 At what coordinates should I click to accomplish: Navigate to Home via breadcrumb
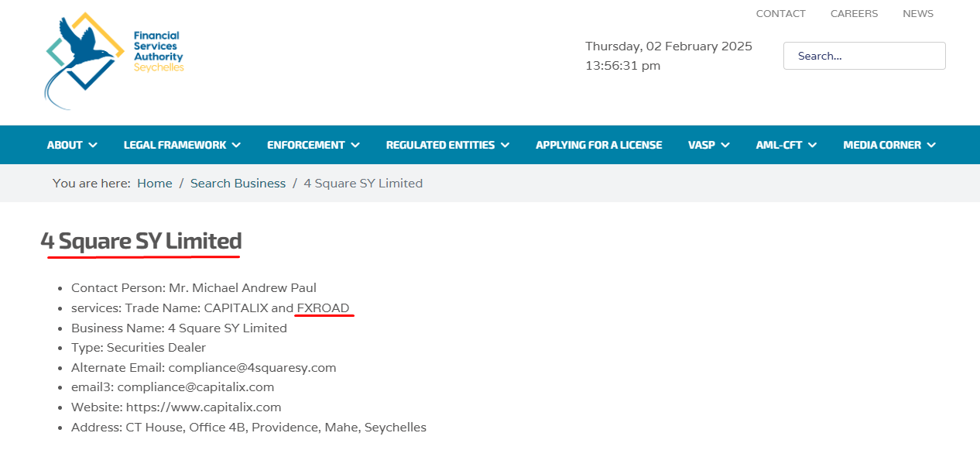[x=155, y=184]
